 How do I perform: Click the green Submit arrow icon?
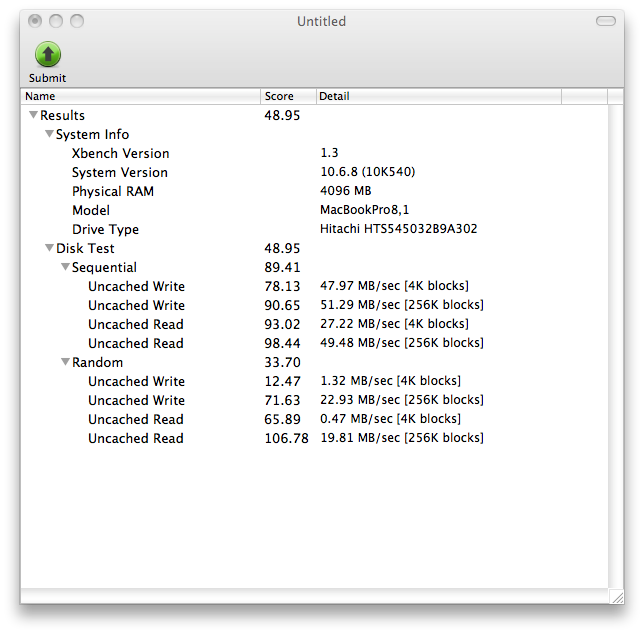click(x=48, y=54)
